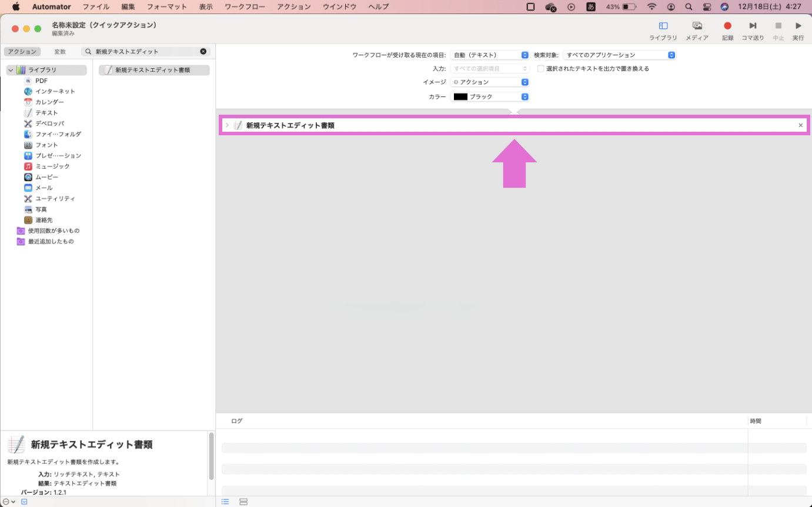Click the black color swatch

pyautogui.click(x=460, y=96)
